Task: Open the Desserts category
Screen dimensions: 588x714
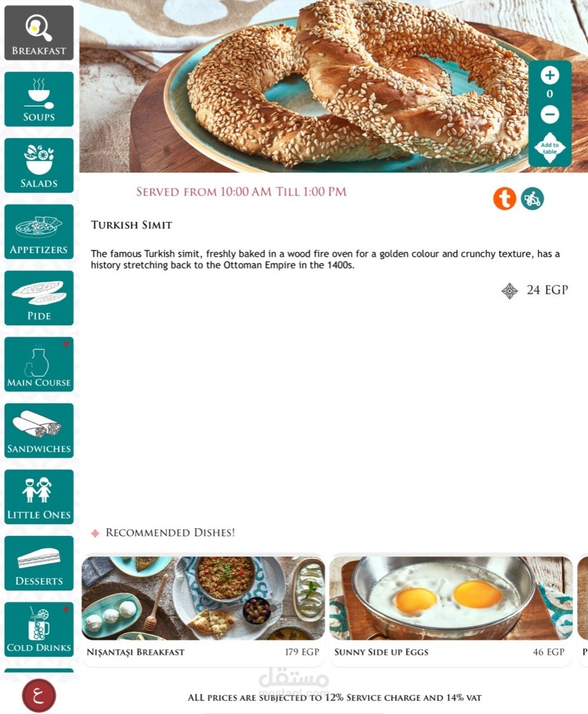Action: click(39, 563)
